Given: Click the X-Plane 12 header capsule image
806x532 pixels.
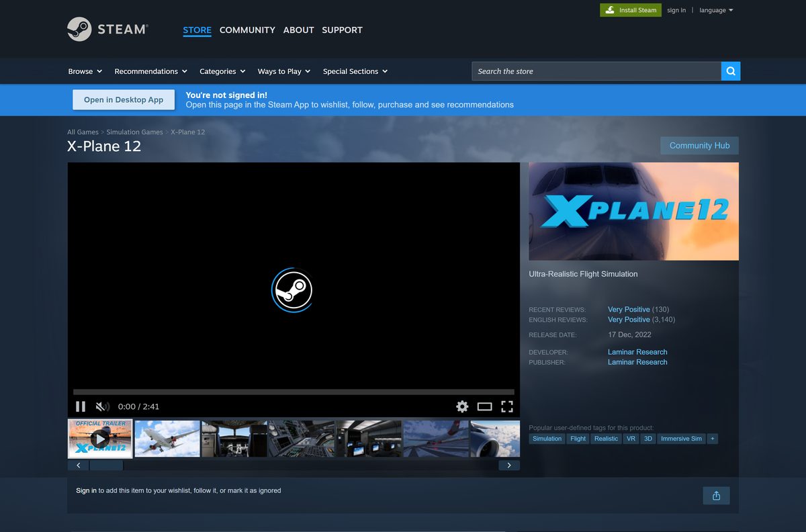Looking at the screenshot, I should tap(633, 211).
